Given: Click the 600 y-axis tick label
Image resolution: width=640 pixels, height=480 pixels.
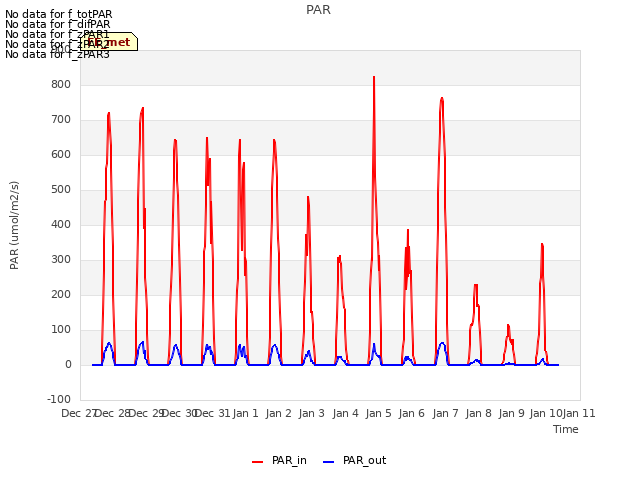Looking at the screenshot, I should pyautogui.click(x=61, y=155).
